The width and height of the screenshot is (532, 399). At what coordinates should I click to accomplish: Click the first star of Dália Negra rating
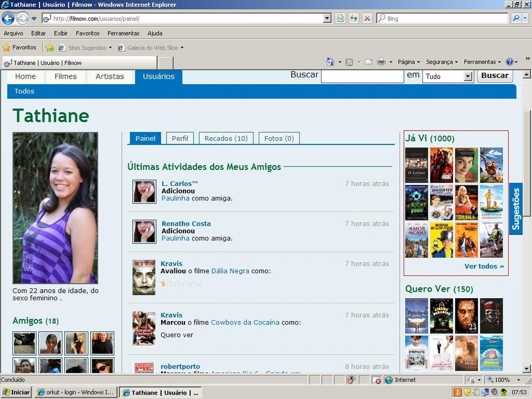coord(164,283)
